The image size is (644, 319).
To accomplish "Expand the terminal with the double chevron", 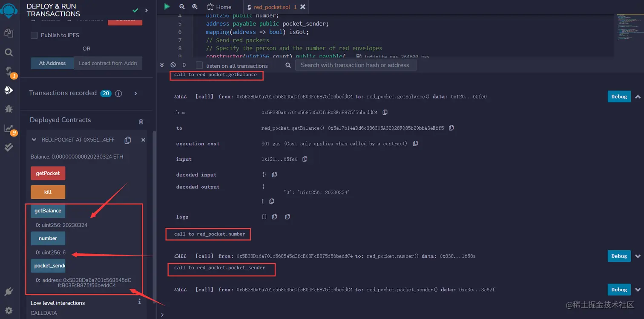I will 162,65.
